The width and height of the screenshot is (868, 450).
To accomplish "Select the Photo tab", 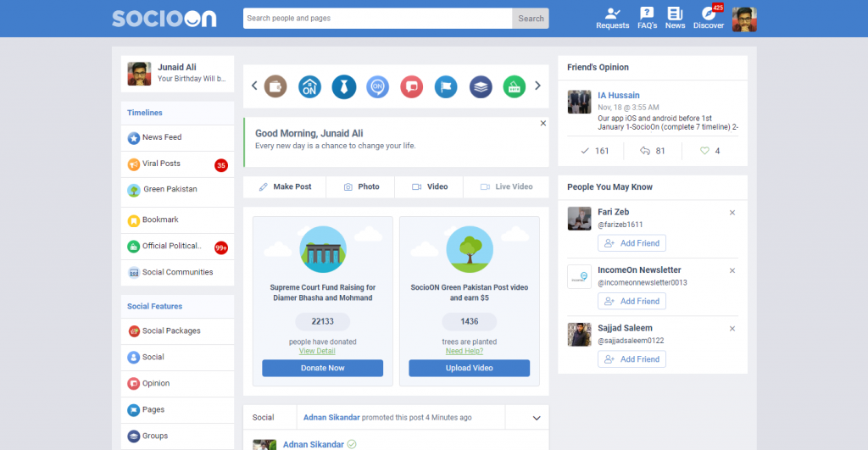I will click(360, 186).
